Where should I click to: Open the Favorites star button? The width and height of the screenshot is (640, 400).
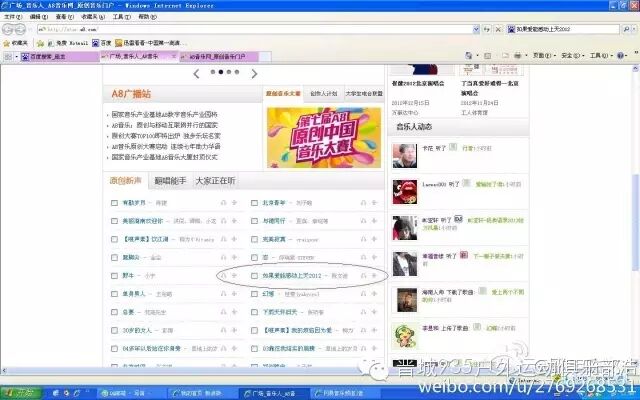tap(16, 43)
